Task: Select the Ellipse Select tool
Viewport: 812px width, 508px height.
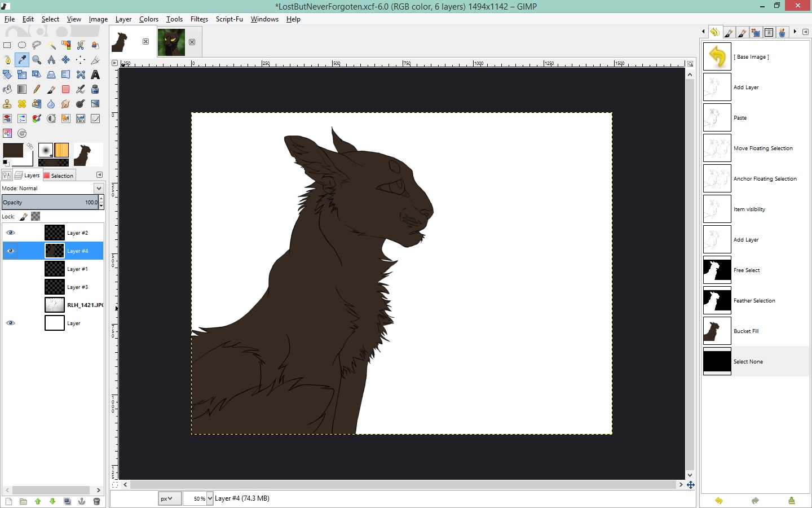Action: click(22, 45)
